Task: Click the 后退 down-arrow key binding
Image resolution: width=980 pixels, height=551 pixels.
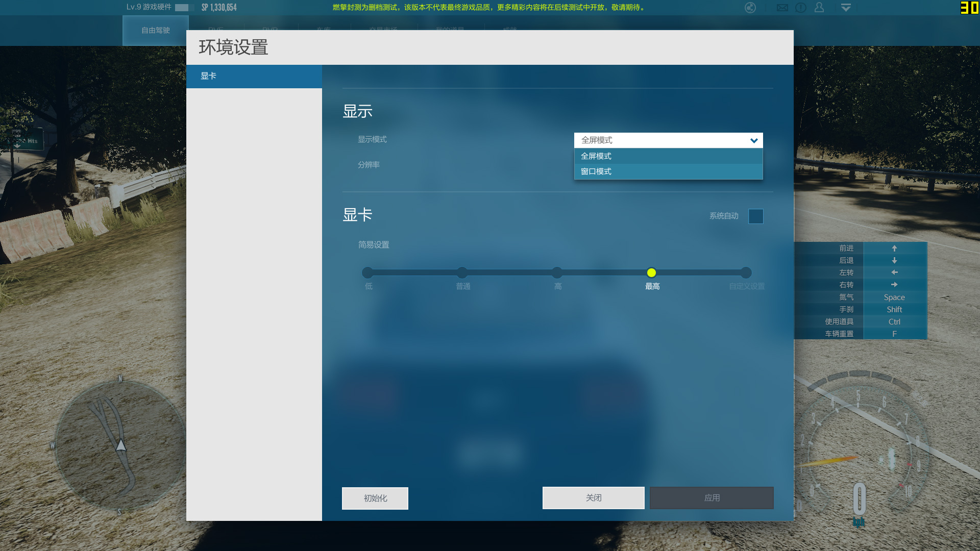Action: 894,261
